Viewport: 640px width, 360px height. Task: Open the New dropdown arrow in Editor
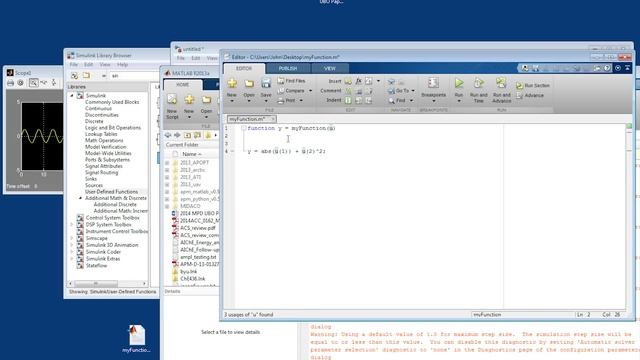tap(232, 101)
